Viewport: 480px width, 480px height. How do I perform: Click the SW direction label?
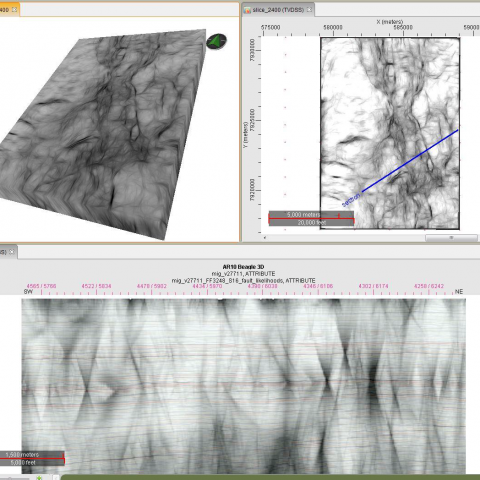[28, 292]
